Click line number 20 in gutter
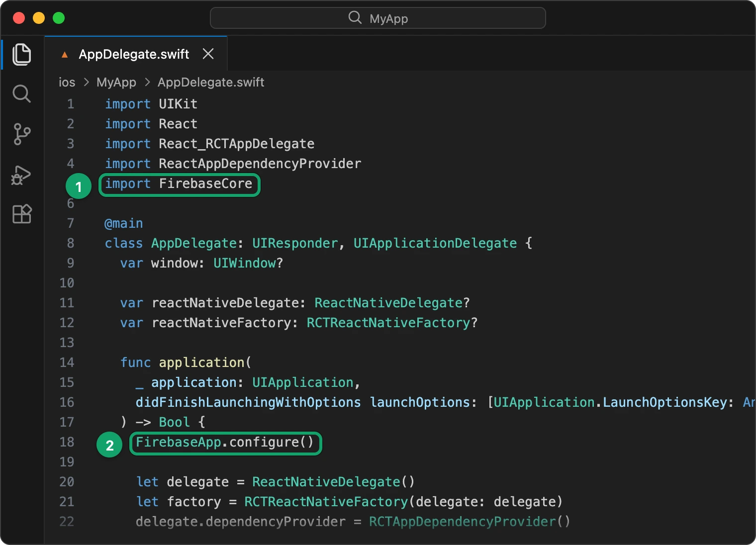 (x=67, y=482)
